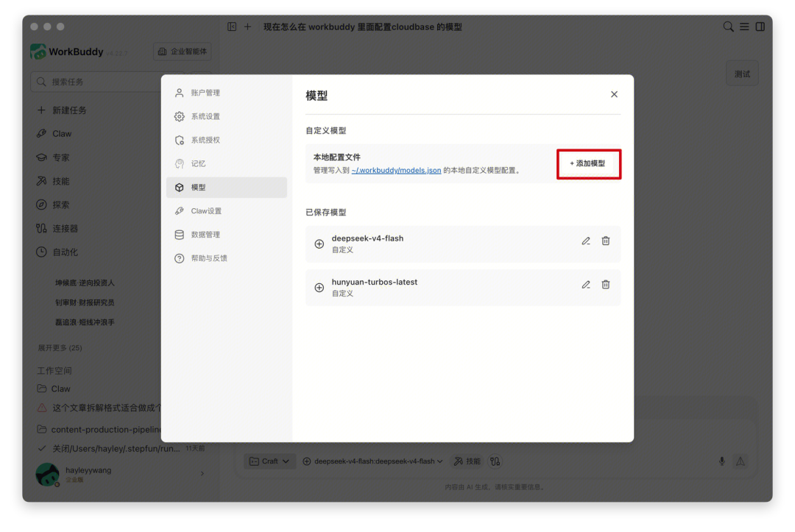This screenshot has height=532, width=795.
Task: Click the plus icon beside hunyuan-turbos-latest
Action: (x=319, y=288)
